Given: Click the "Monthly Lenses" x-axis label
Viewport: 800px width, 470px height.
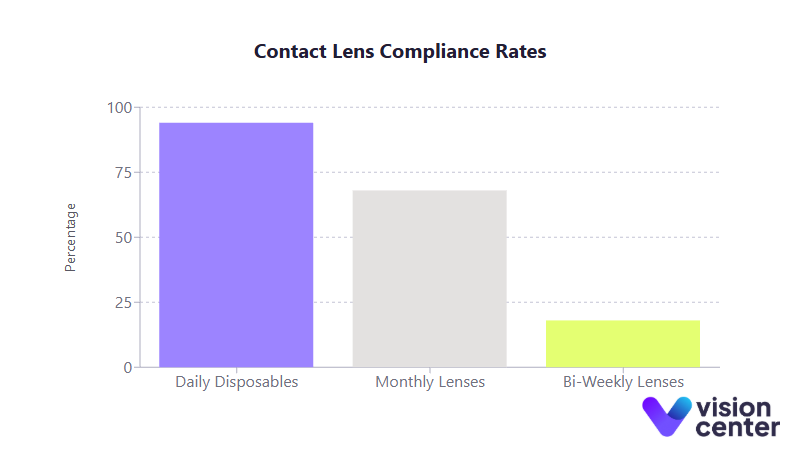Looking at the screenshot, I should (x=429, y=382).
